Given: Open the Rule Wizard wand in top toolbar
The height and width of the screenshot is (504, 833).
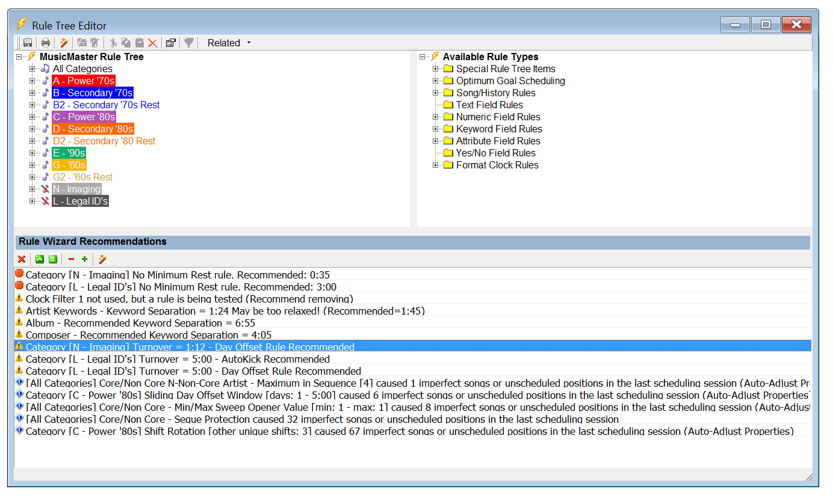Looking at the screenshot, I should coord(64,43).
